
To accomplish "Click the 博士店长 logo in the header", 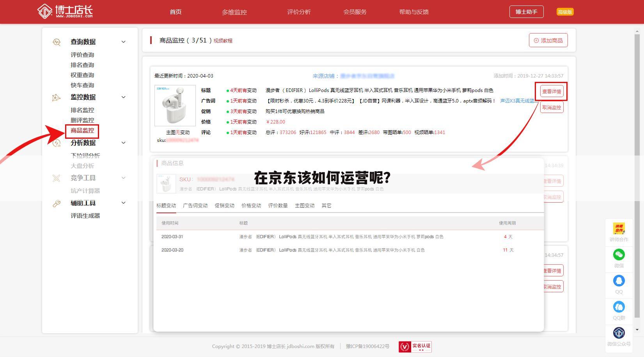I will [x=65, y=11].
